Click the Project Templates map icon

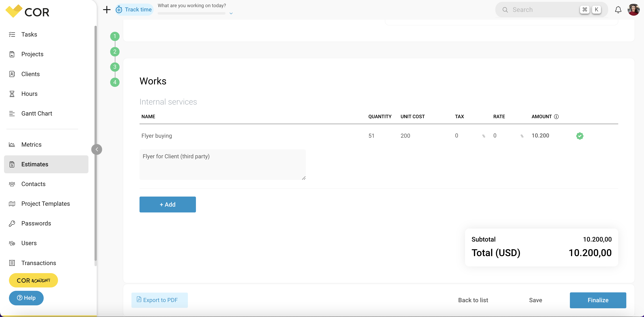12,204
